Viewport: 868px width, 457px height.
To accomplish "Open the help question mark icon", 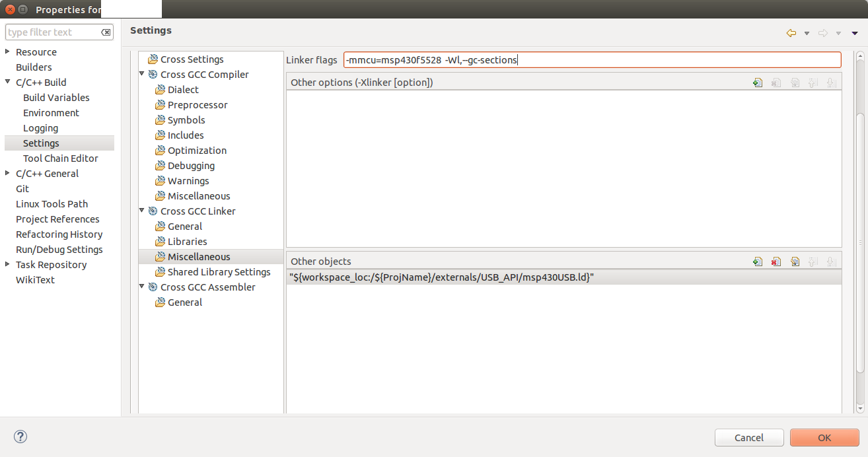I will click(20, 437).
